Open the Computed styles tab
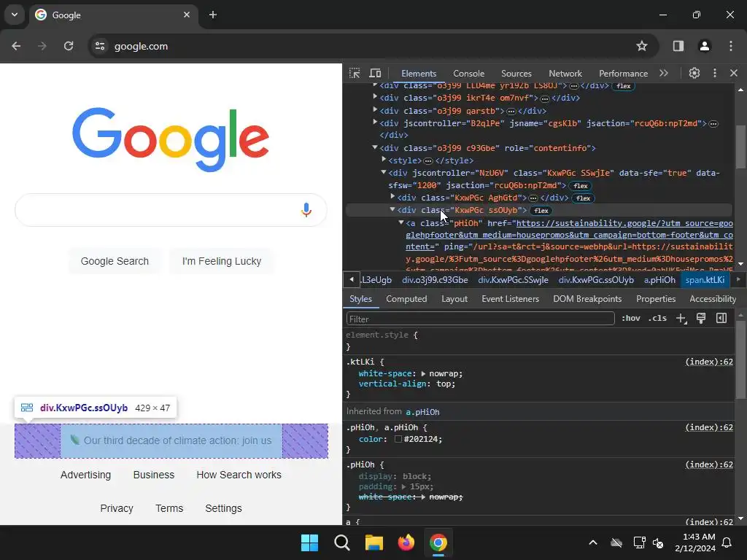This screenshot has width=747, height=560. click(406, 298)
